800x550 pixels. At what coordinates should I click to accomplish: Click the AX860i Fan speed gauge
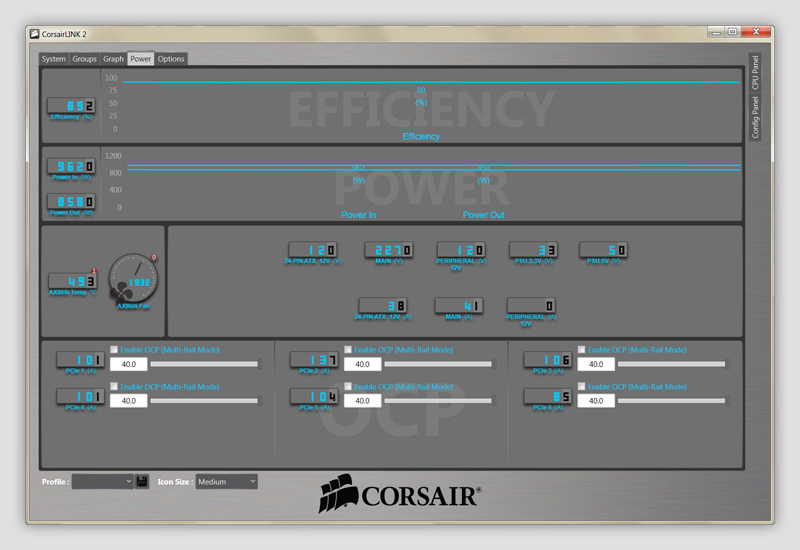(133, 278)
